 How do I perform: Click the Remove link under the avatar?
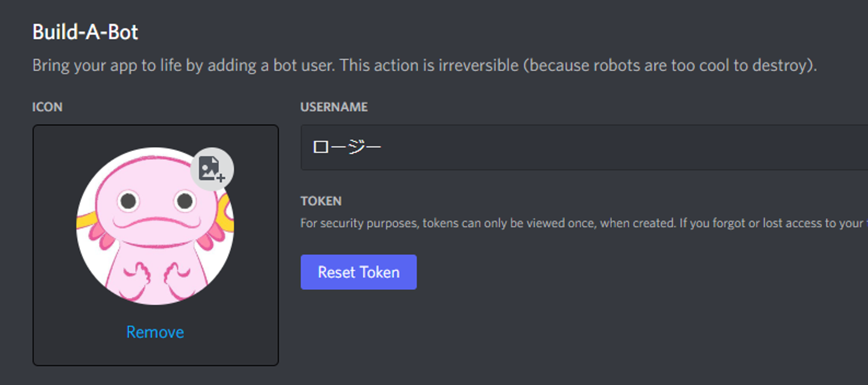155,332
